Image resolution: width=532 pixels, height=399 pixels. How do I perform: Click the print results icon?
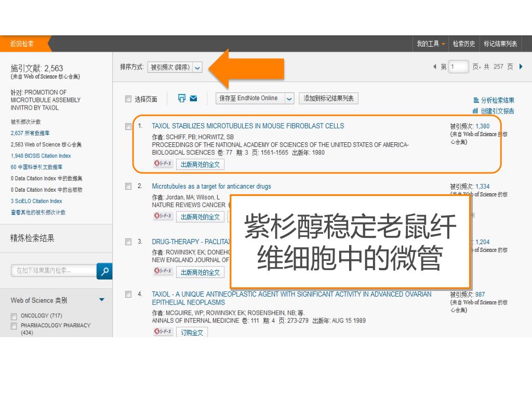(x=182, y=98)
